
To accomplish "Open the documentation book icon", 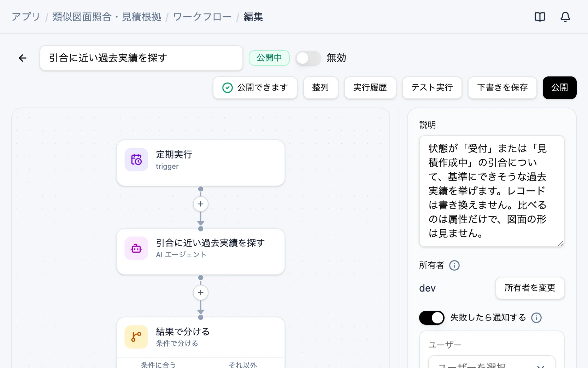I will 540,17.
